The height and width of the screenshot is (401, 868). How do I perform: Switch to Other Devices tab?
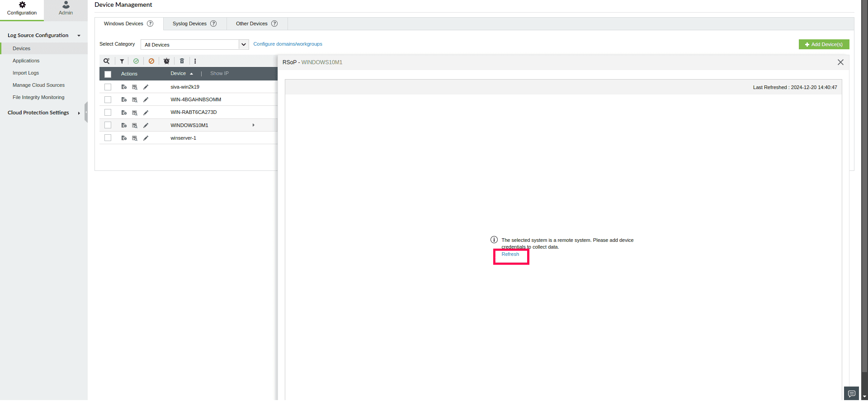pyautogui.click(x=257, y=24)
